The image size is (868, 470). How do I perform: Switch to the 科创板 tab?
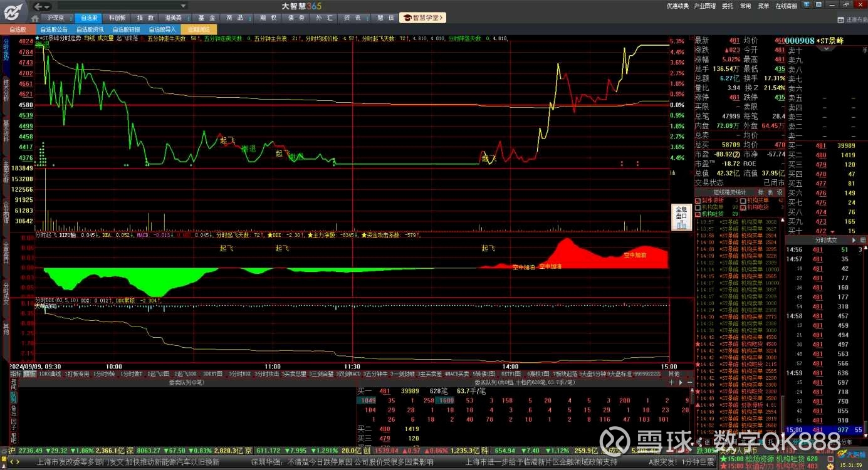click(117, 18)
